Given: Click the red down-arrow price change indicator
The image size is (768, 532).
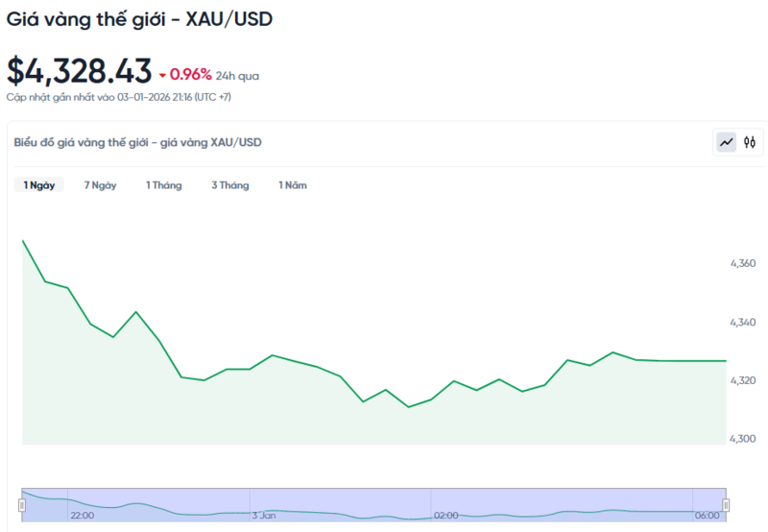Looking at the screenshot, I should point(163,75).
